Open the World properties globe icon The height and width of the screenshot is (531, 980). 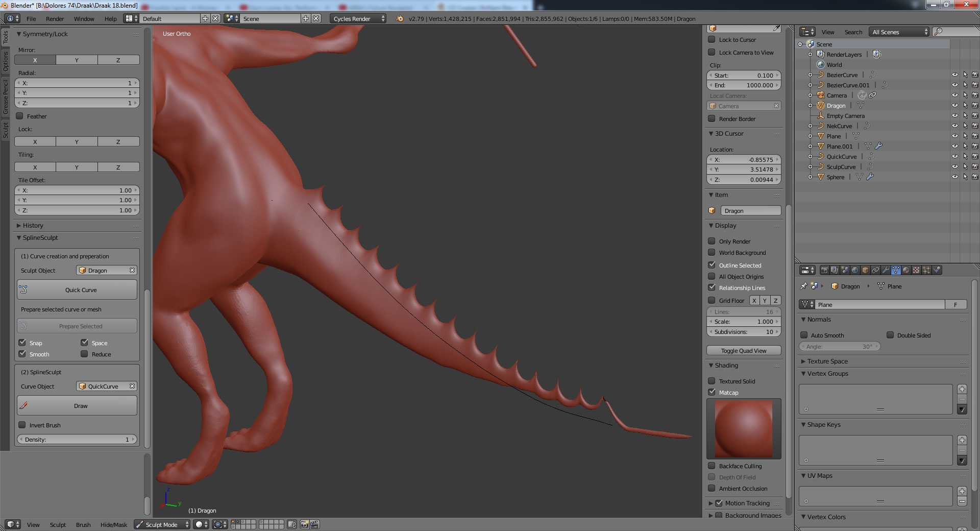tap(855, 270)
